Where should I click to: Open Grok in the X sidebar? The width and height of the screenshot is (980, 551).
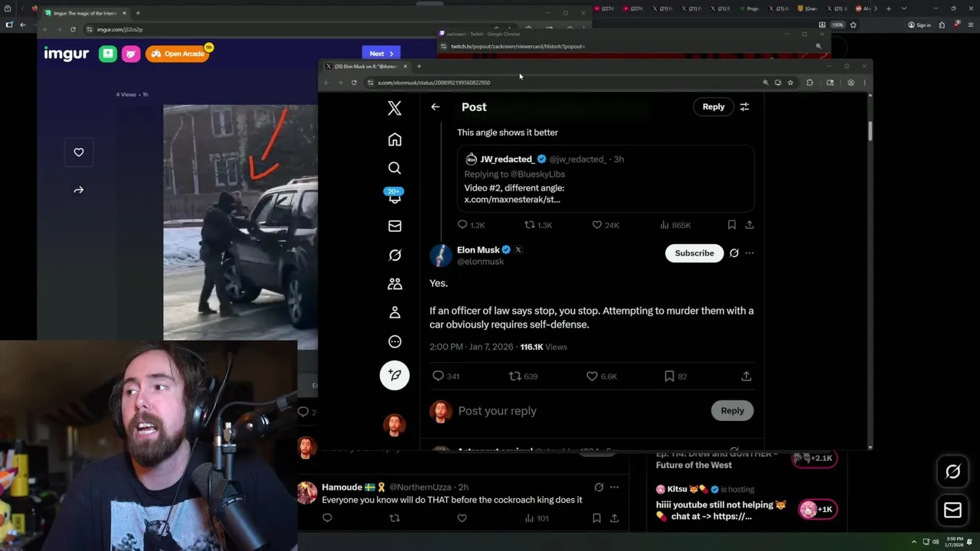[x=394, y=255]
